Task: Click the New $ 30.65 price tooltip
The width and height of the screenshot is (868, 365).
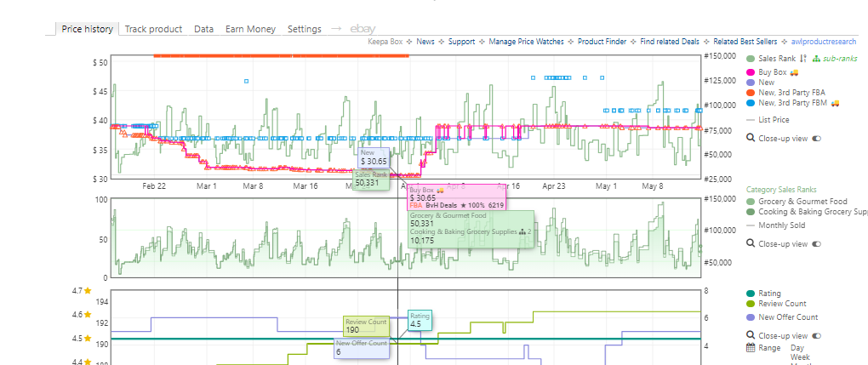Action: coord(374,158)
